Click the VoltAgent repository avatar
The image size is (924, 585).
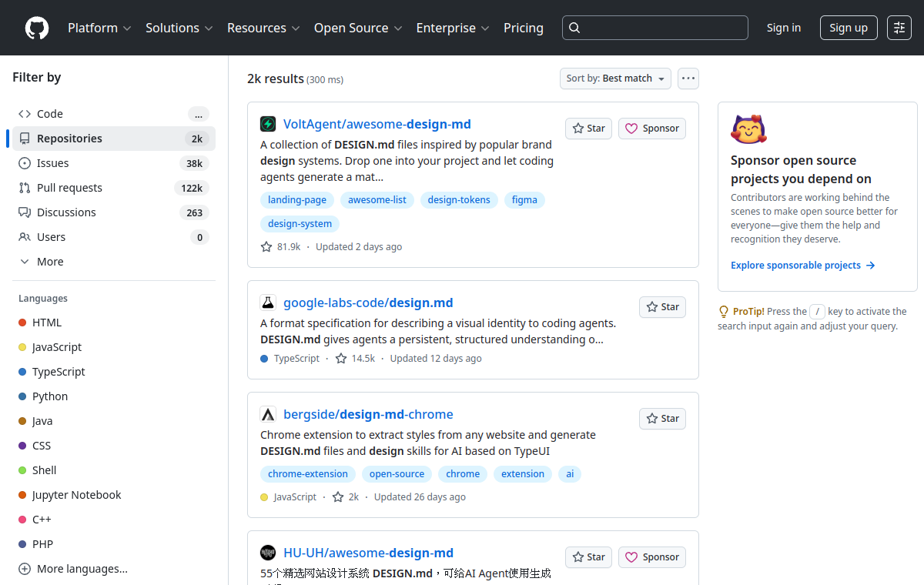click(268, 124)
